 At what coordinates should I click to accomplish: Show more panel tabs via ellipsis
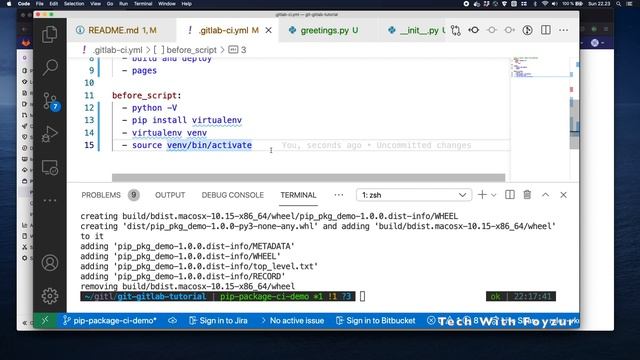tap(339, 195)
